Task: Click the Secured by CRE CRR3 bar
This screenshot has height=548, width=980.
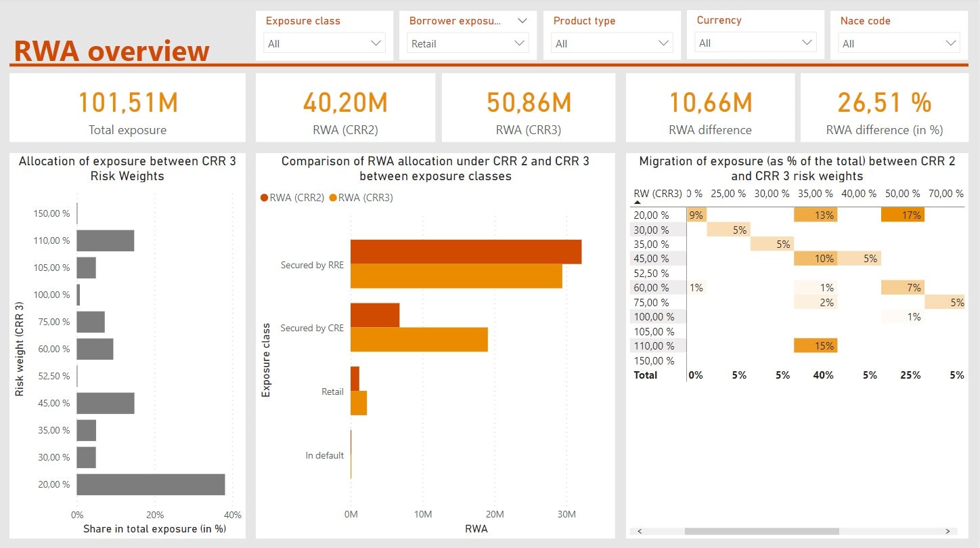Action: point(419,339)
